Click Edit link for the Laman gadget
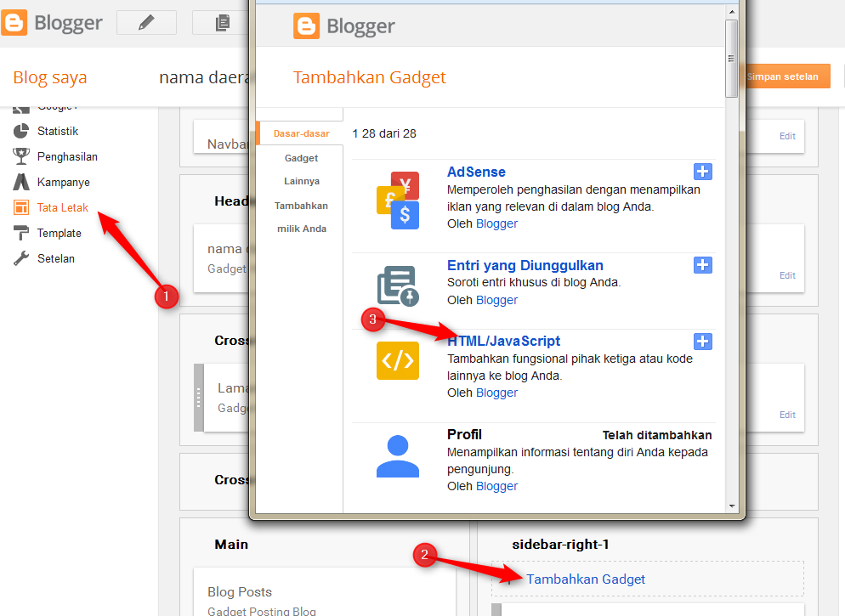Image resolution: width=845 pixels, height=616 pixels. pyautogui.click(x=787, y=415)
